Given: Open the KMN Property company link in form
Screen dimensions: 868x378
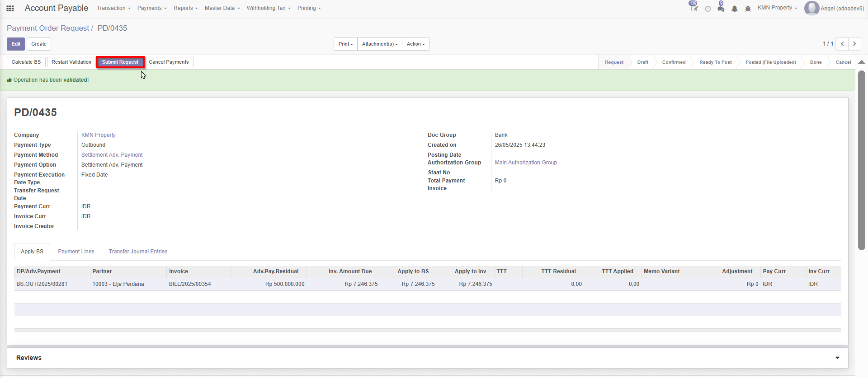Looking at the screenshot, I should point(99,135).
